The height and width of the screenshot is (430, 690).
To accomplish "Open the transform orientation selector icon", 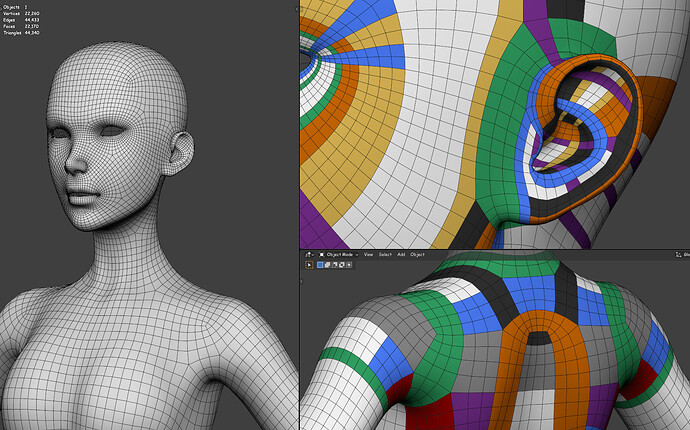I will click(x=678, y=254).
